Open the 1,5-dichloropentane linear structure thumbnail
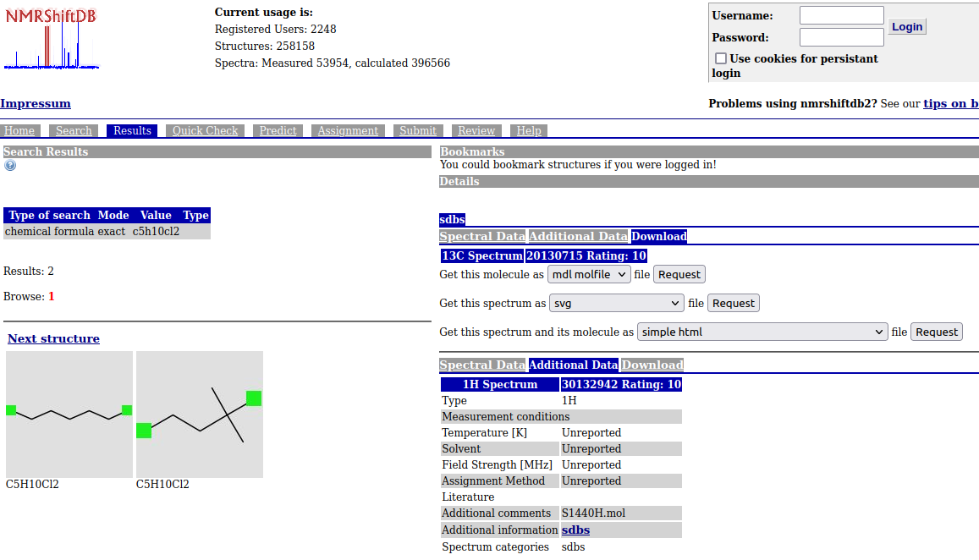Screen dimensions: 979x560 [69, 415]
